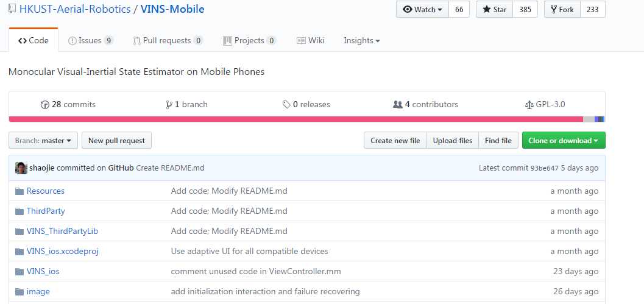The width and height of the screenshot is (644, 304).
Task: Click the branch icon next to 1 branch
Action: click(169, 105)
